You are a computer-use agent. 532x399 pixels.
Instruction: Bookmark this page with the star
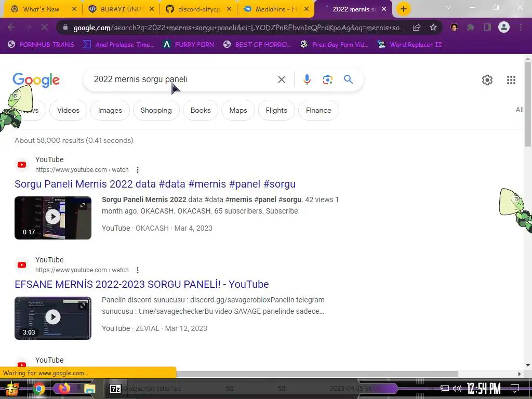[433, 27]
